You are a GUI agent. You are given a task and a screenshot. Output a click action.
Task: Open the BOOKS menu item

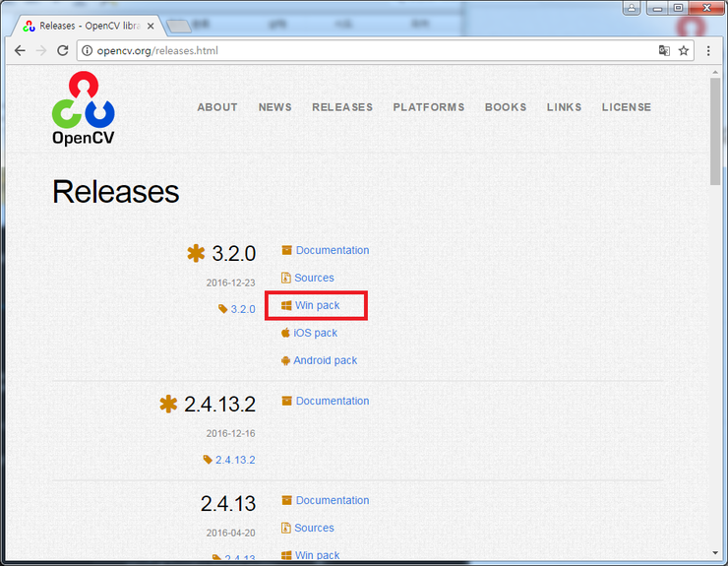coord(506,107)
